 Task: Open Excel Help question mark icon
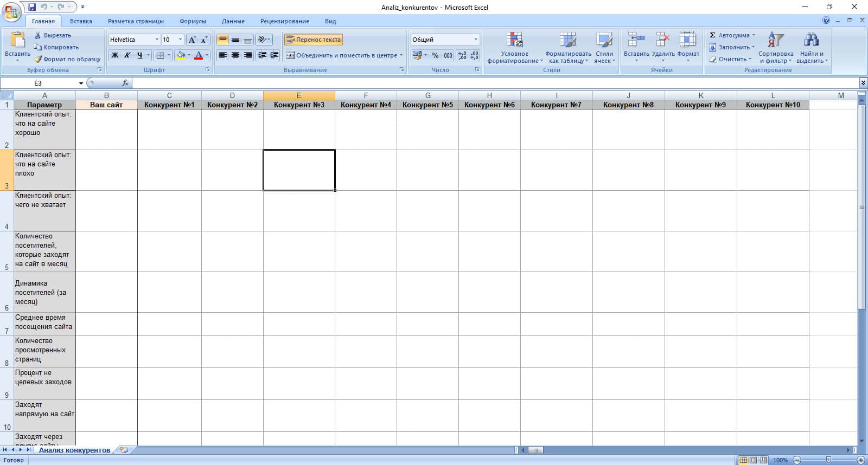coord(826,21)
